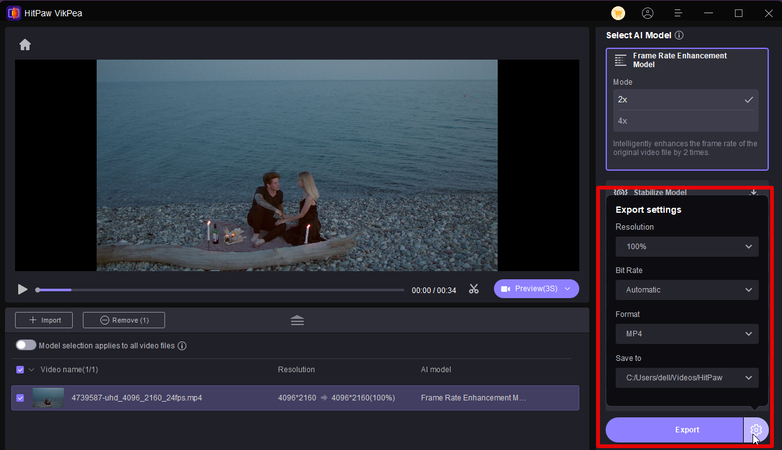Click the AI model column header
The width and height of the screenshot is (782, 450).
[x=436, y=370]
